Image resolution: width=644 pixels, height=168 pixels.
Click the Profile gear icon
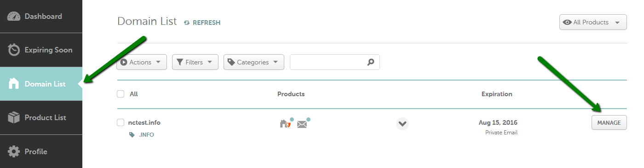point(14,151)
